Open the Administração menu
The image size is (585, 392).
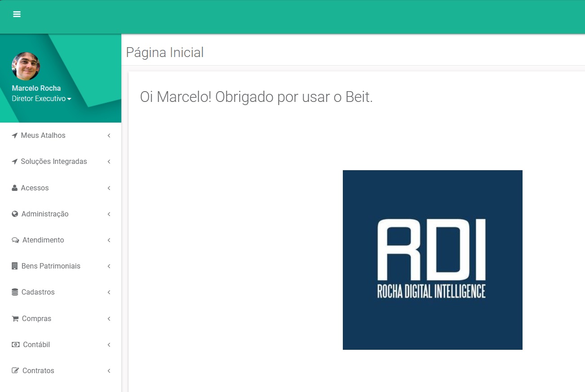pyautogui.click(x=61, y=214)
